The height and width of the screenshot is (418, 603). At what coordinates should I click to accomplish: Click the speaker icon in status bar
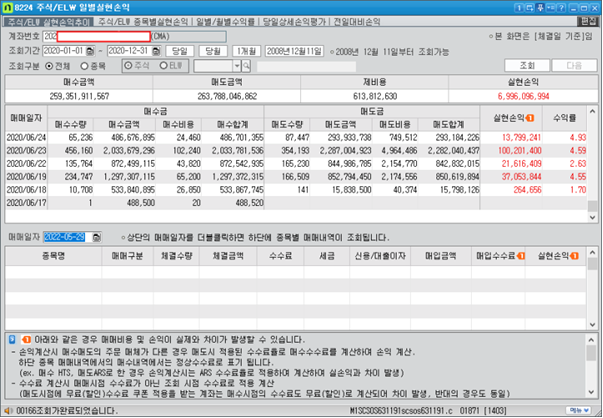click(x=7, y=411)
